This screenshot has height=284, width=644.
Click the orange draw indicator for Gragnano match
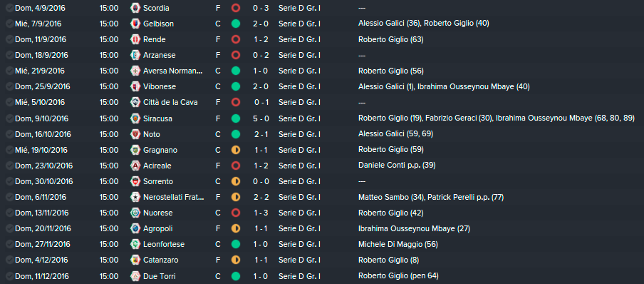[x=236, y=150]
